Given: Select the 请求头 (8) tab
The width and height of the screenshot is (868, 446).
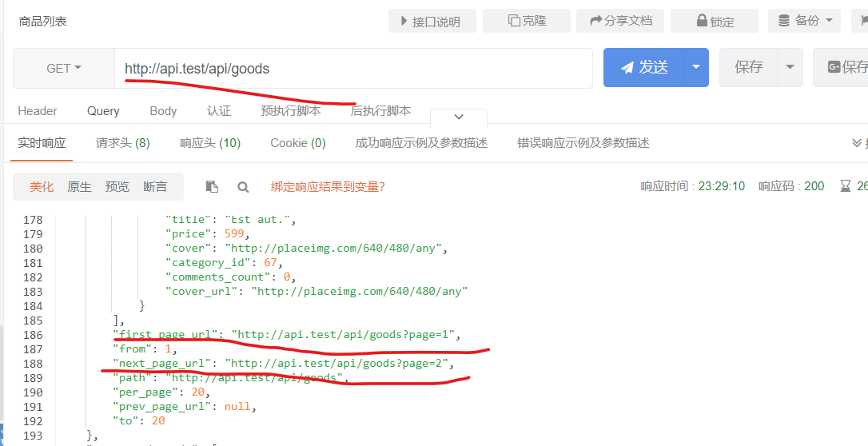Looking at the screenshot, I should coord(123,143).
